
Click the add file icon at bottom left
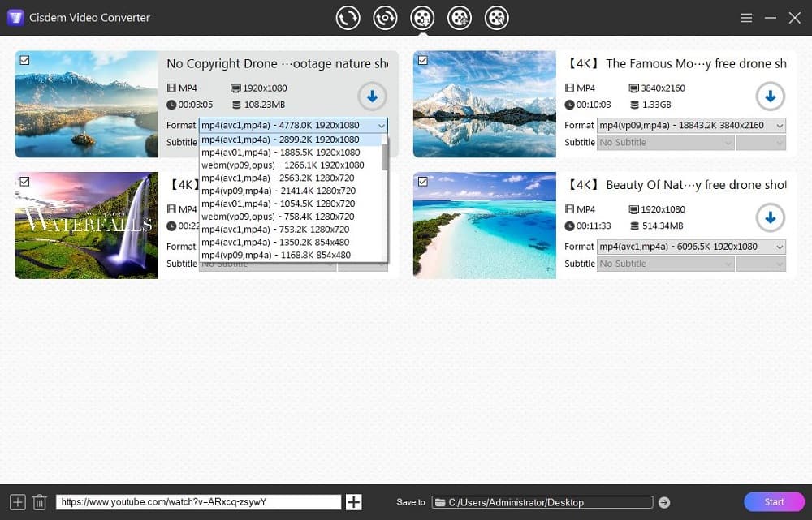(17, 502)
